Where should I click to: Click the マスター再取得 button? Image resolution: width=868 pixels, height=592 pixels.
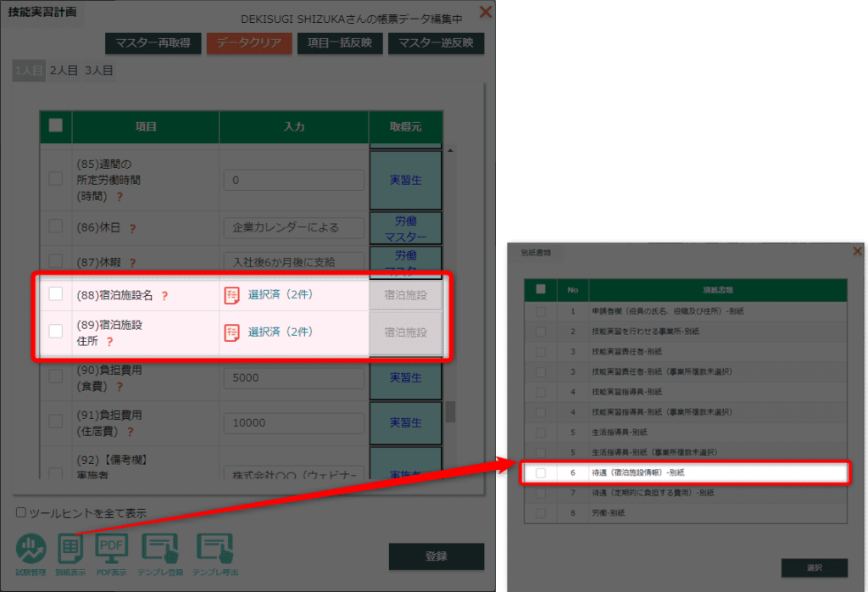click(x=153, y=43)
